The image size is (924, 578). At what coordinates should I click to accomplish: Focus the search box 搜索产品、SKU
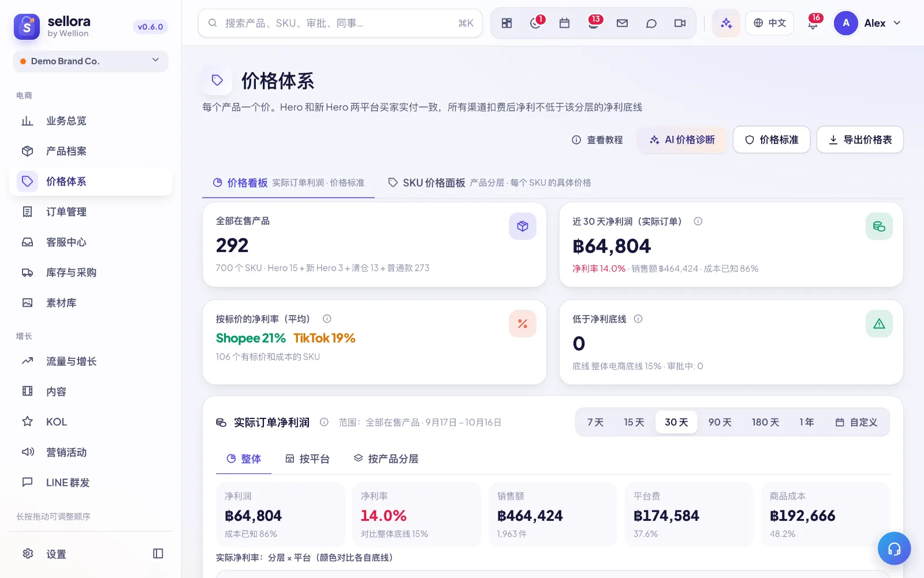(340, 23)
